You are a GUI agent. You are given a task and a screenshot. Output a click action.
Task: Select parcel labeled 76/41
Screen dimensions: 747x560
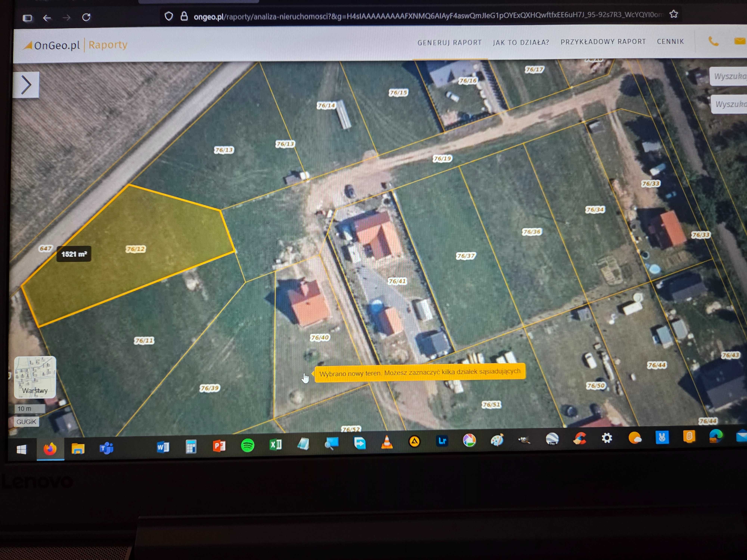click(x=397, y=281)
